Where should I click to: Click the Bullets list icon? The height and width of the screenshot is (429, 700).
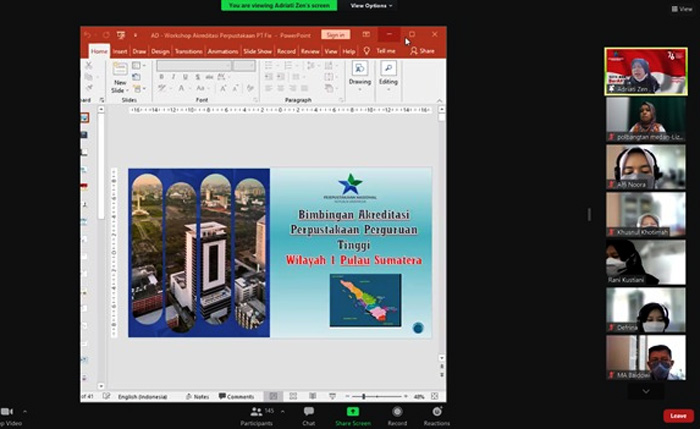pos(271,66)
